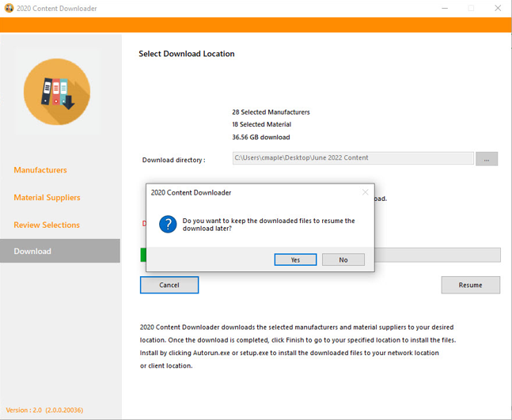Close the main Content Downloader window
This screenshot has width=512, height=420.
click(498, 8)
